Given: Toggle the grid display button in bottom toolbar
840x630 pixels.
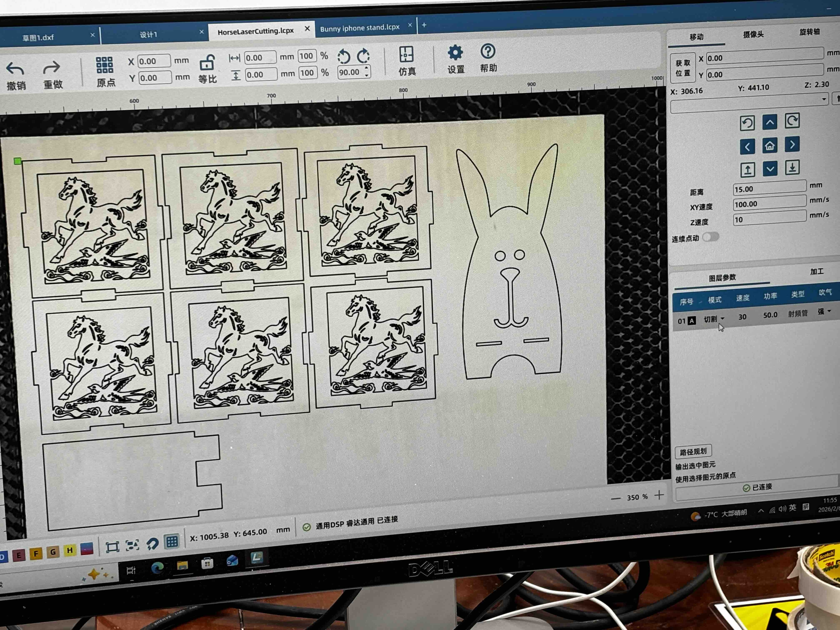Looking at the screenshot, I should 172,541.
